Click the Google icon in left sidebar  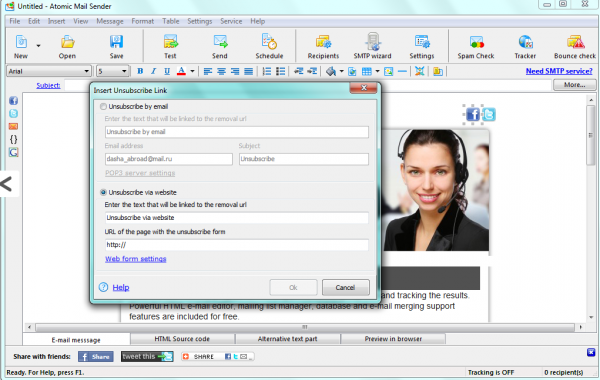13,152
